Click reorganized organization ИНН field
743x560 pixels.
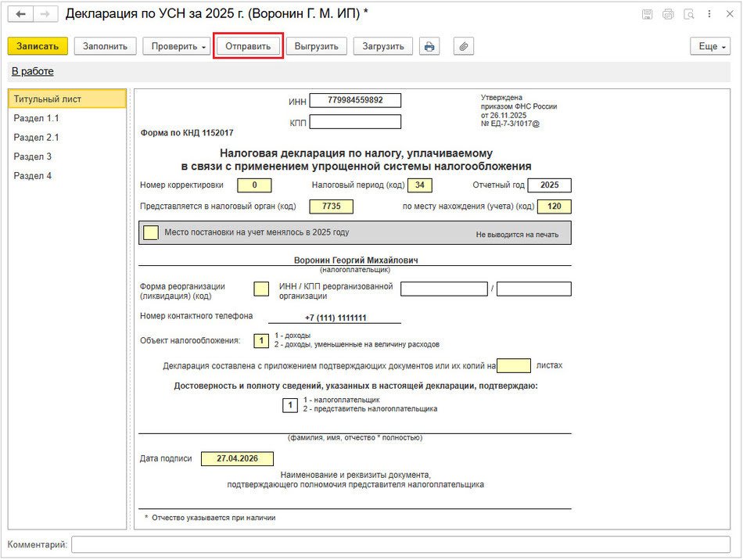coord(444,289)
